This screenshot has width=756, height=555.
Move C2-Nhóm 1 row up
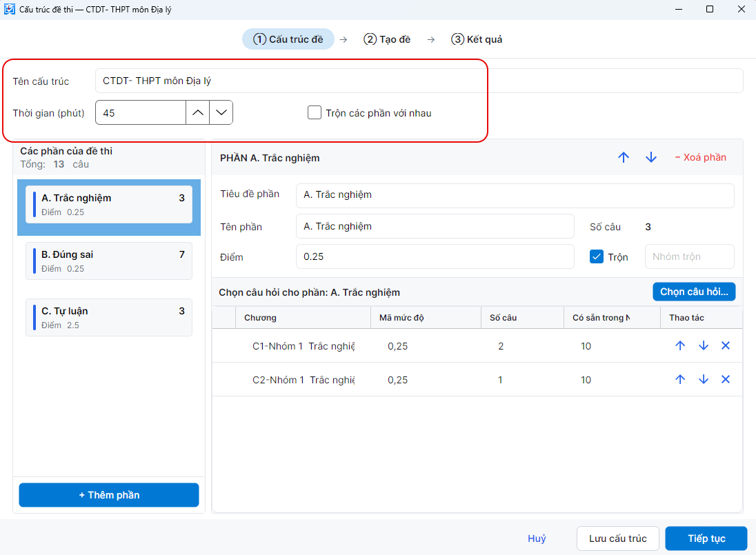(680, 379)
